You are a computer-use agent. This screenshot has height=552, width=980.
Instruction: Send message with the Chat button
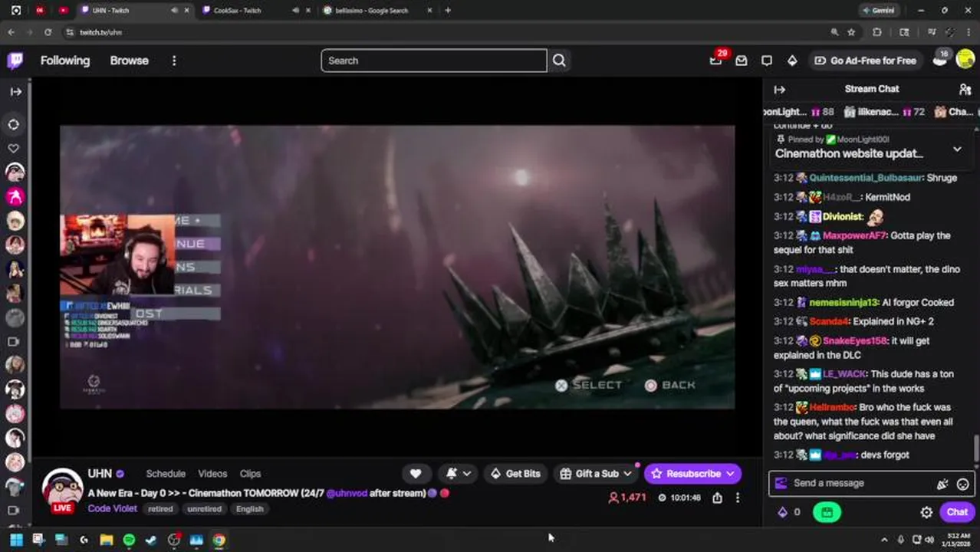[x=957, y=512]
